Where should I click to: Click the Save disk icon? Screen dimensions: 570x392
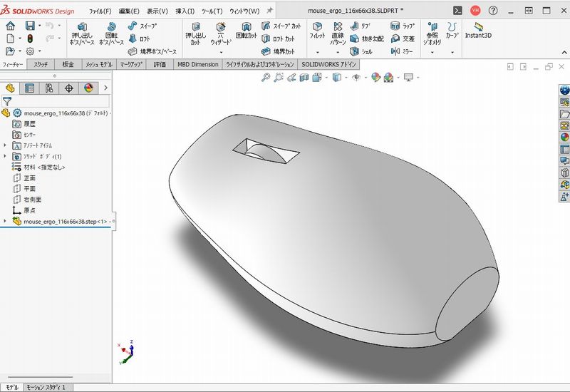point(30,26)
